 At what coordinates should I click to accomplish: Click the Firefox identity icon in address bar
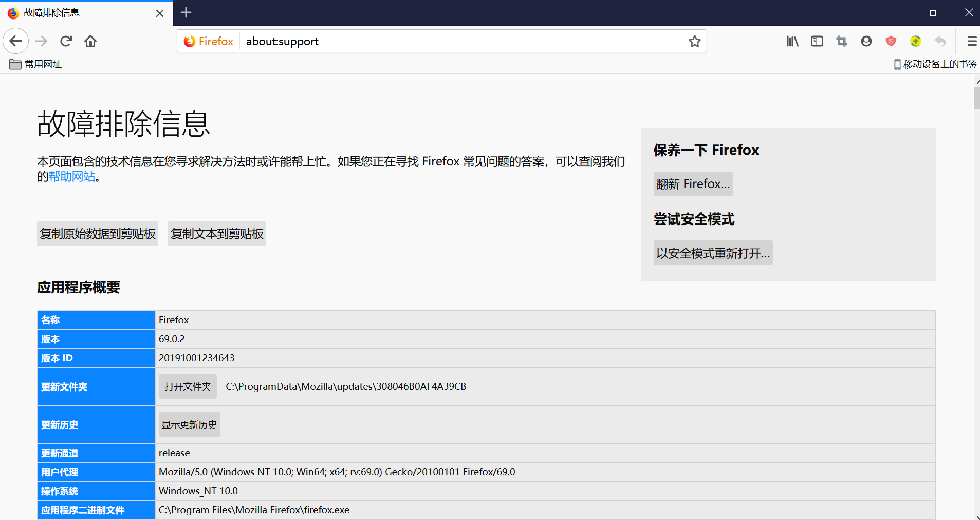click(209, 41)
